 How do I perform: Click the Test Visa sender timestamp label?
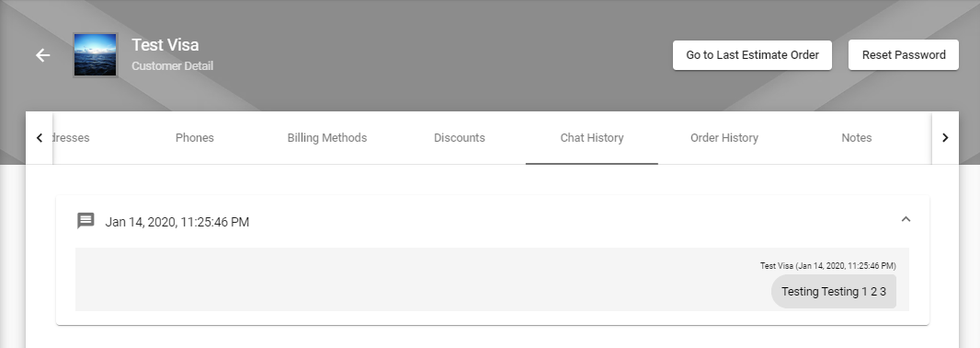coord(827,266)
